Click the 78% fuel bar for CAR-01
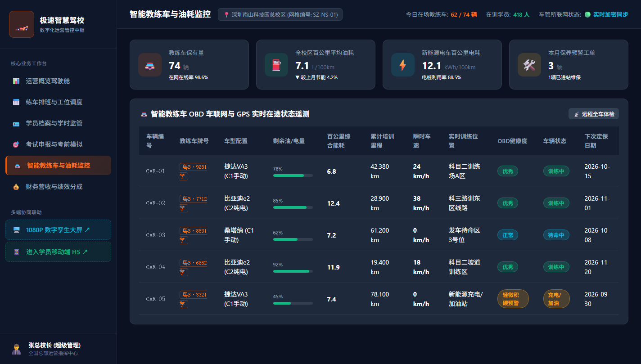This screenshot has width=641, height=364. click(x=293, y=175)
